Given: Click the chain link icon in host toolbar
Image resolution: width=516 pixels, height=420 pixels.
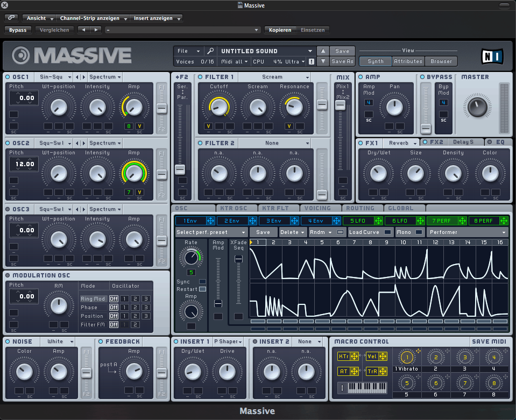Looking at the screenshot, I should (11, 18).
